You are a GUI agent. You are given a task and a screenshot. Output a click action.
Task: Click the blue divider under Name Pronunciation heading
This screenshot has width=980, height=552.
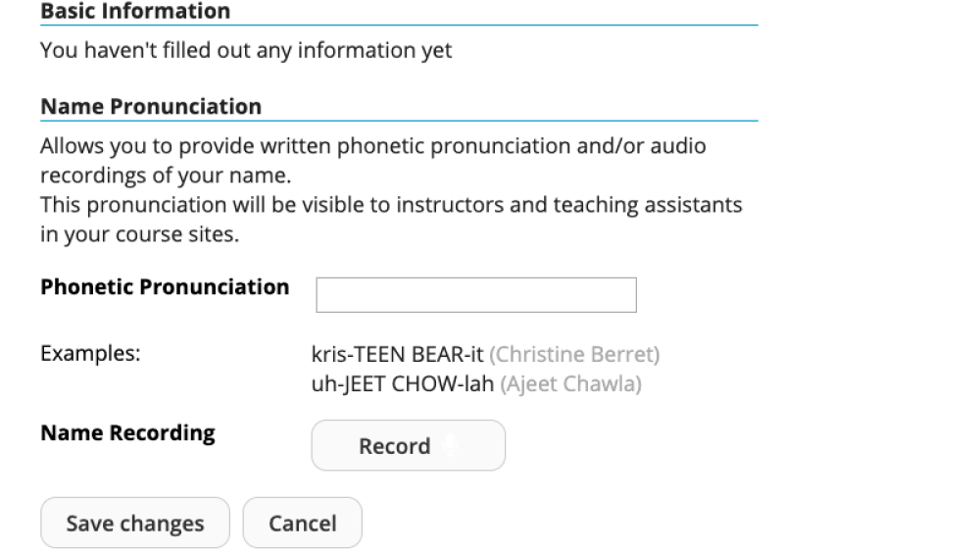click(x=400, y=121)
